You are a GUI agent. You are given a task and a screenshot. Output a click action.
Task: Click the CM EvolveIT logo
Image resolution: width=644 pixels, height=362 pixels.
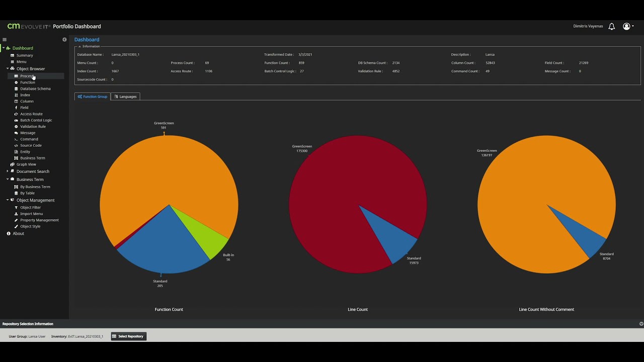coord(28,26)
